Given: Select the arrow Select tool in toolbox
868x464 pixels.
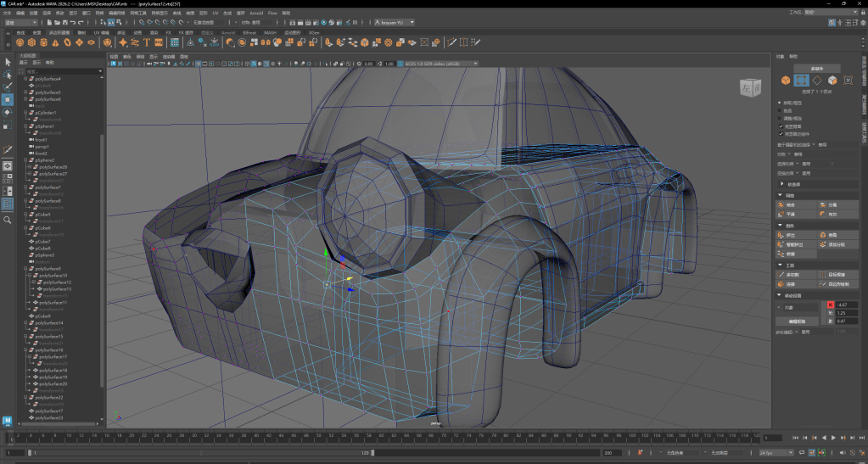Looking at the screenshot, I should pyautogui.click(x=8, y=62).
